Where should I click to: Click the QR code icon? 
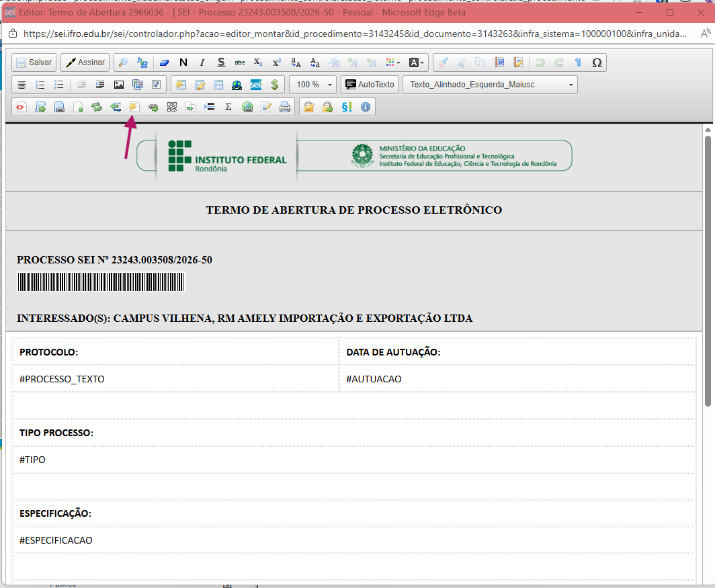click(x=172, y=107)
